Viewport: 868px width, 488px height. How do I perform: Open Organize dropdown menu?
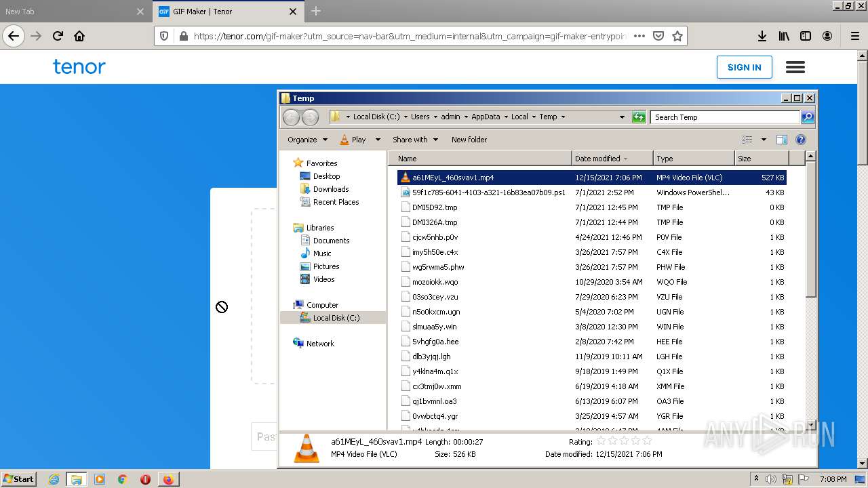click(307, 140)
